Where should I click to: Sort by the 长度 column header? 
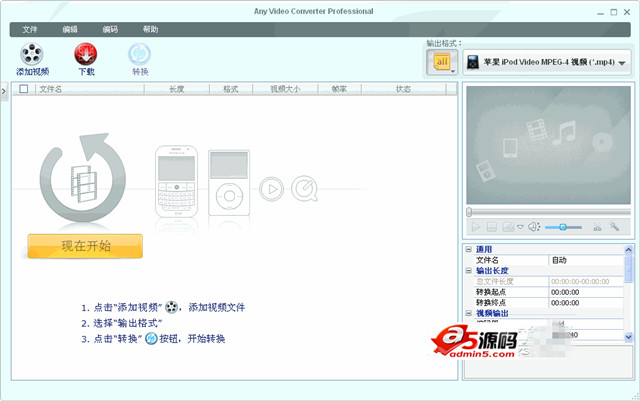(177, 89)
